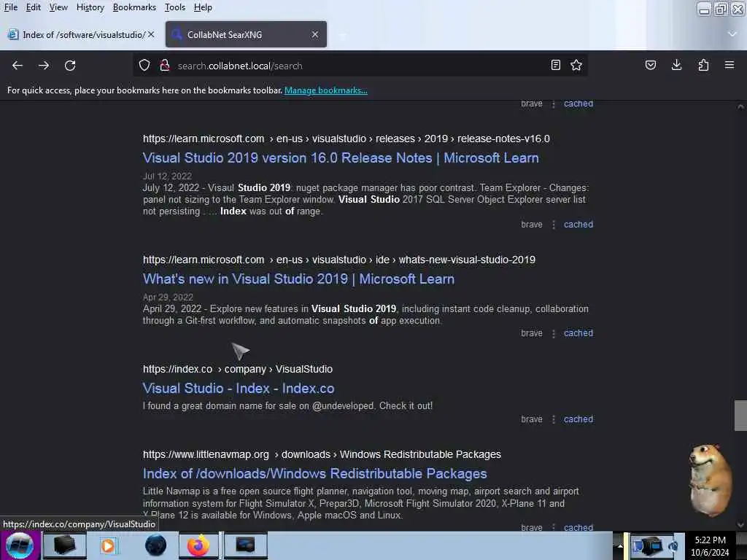Click the address bar URL field
This screenshot has height=560, width=747.
pos(360,66)
